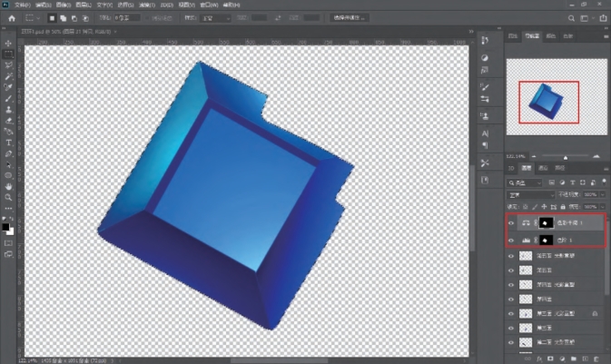Select the Ellipse shape tool

pos(8,176)
